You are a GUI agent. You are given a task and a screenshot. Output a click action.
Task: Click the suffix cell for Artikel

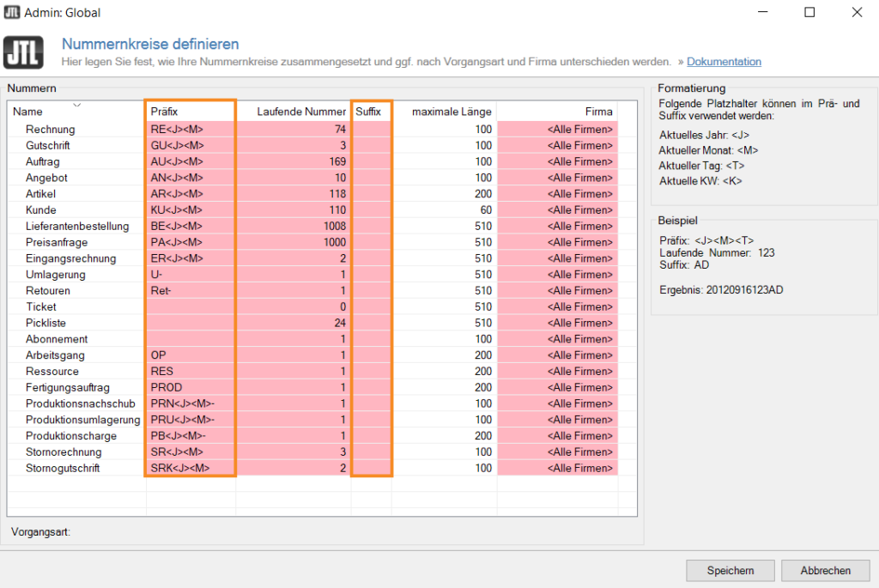pyautogui.click(x=371, y=194)
